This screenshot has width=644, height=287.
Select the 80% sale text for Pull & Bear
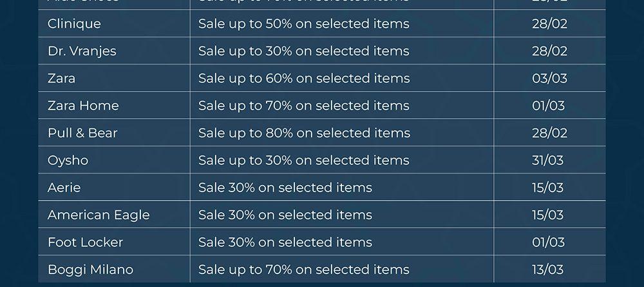(304, 133)
